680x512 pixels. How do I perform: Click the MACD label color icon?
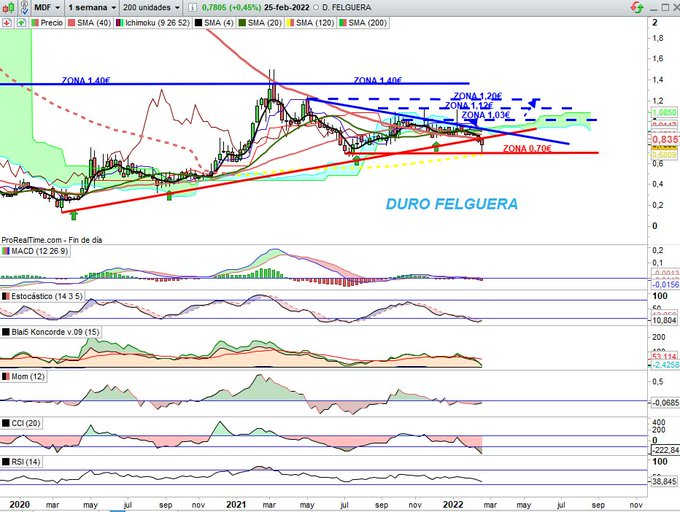(6, 251)
